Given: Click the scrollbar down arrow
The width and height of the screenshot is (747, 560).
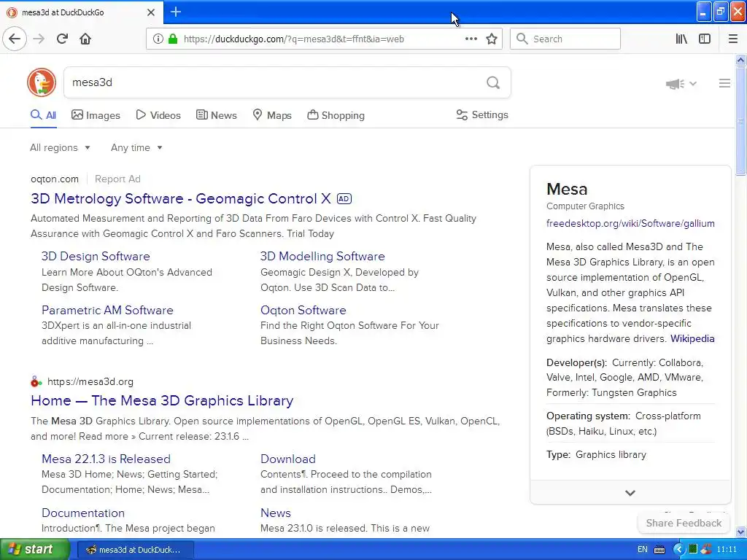Looking at the screenshot, I should 741,532.
